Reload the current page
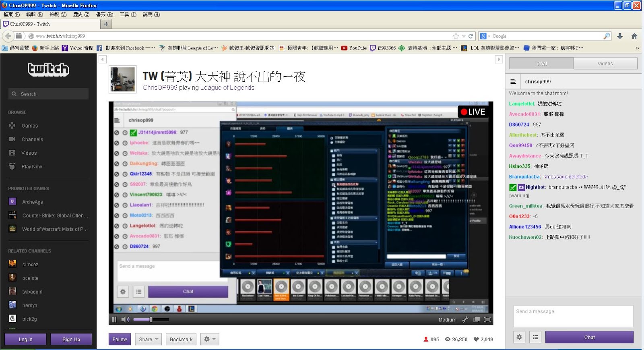Viewport: 644px width, 350px height. (471, 36)
